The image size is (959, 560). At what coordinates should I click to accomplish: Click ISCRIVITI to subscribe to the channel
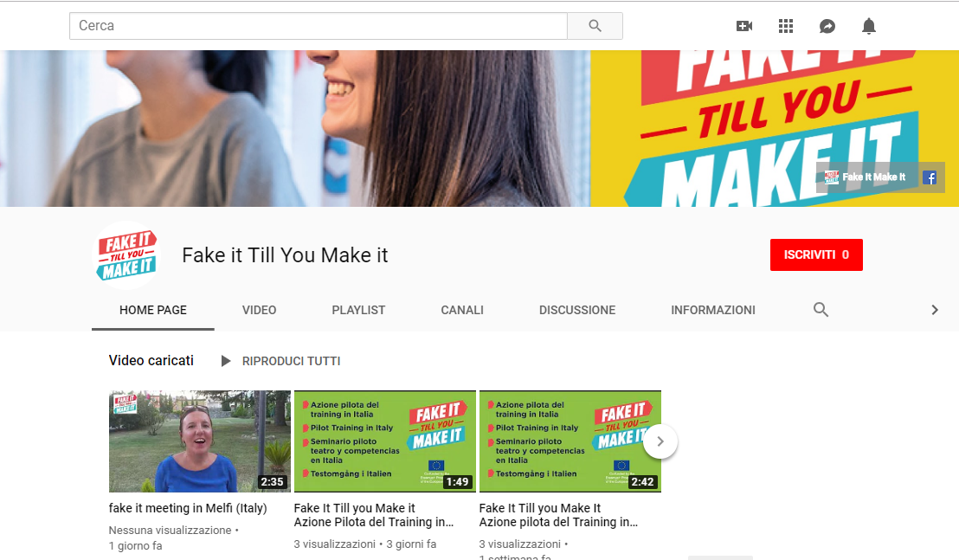(815, 254)
